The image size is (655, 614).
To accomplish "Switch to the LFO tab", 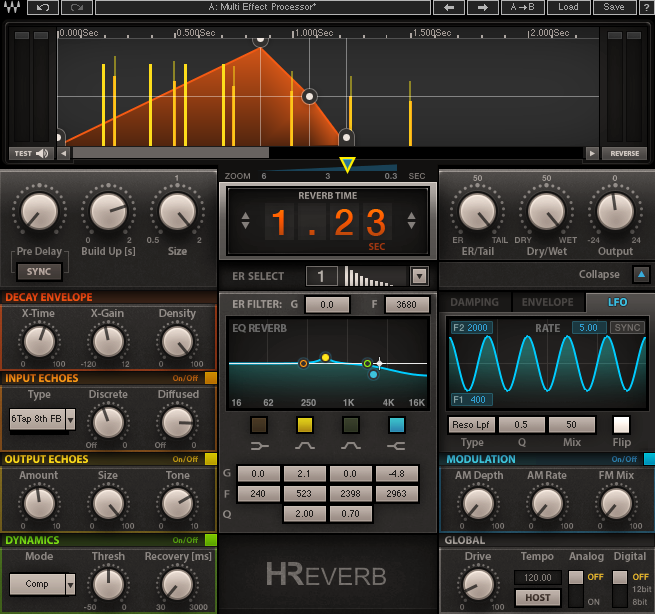I will tap(617, 302).
